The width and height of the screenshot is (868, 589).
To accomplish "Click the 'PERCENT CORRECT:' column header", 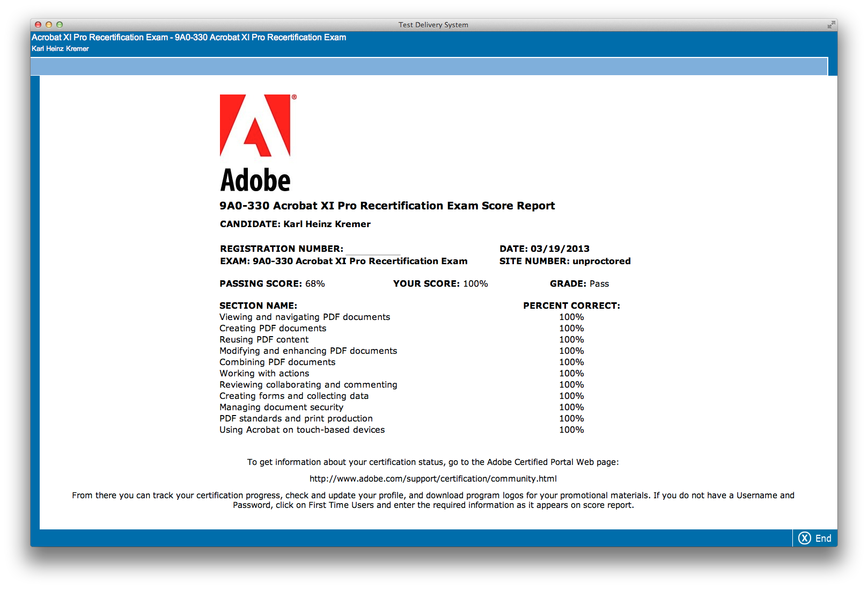I will pos(571,306).
